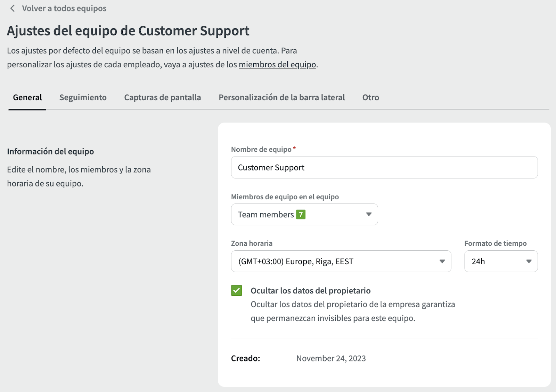Open the Otro tab
Viewport: 556px width, 392px height.
(x=370, y=98)
